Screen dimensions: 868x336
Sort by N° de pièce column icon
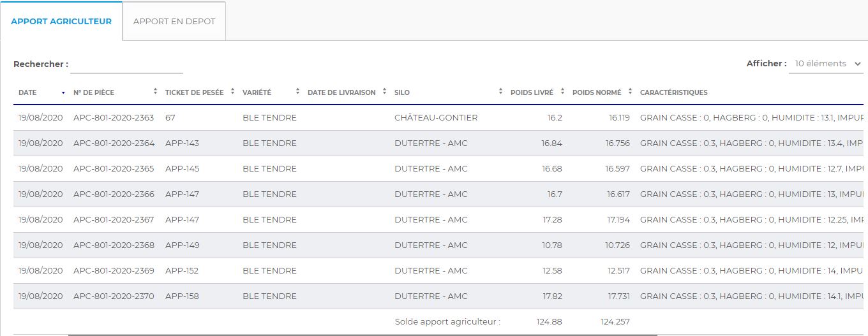point(155,92)
